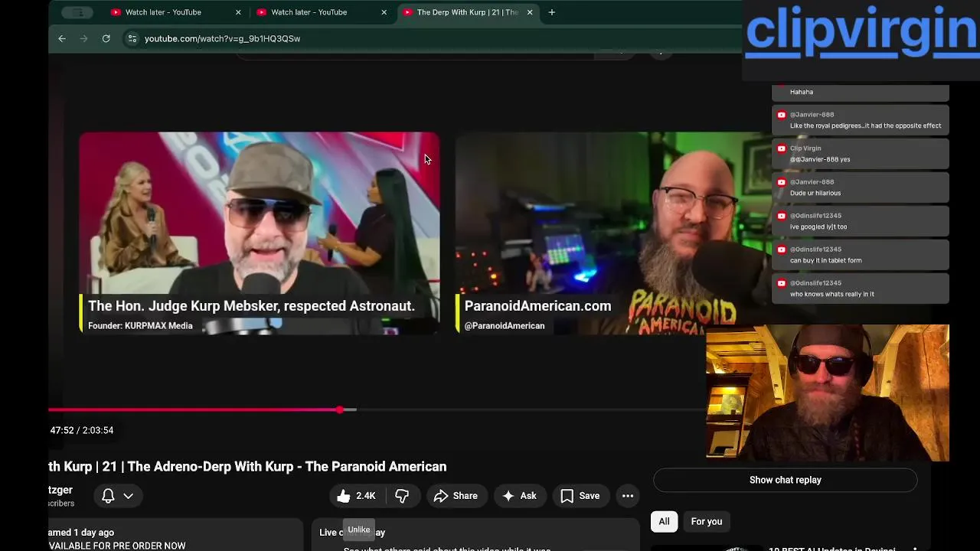The image size is (980, 551).
Task: Close the second Watch later tab
Action: (x=384, y=12)
